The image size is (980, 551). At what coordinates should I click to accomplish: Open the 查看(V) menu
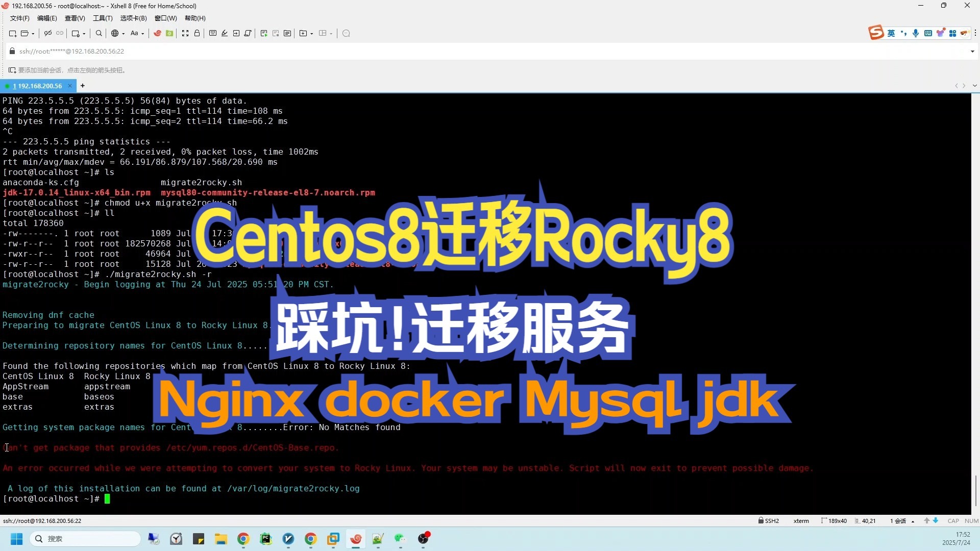75,18
